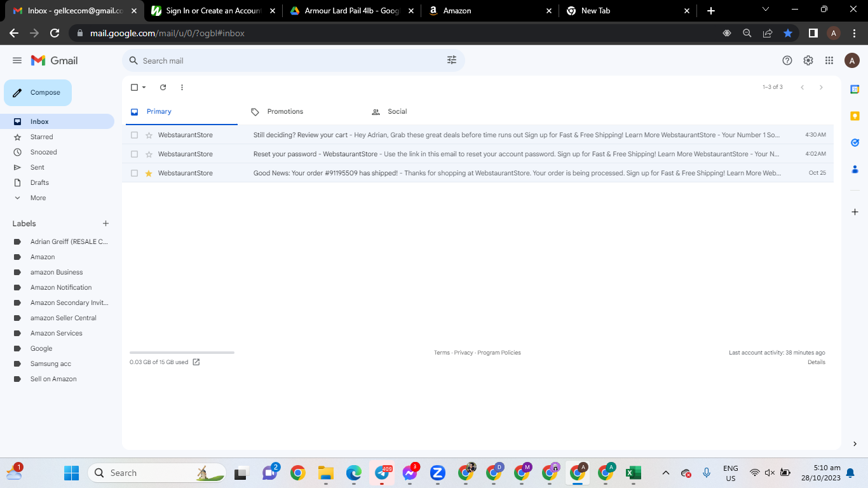The image size is (868, 488).
Task: Show hidden system tray icons
Action: coord(665,473)
